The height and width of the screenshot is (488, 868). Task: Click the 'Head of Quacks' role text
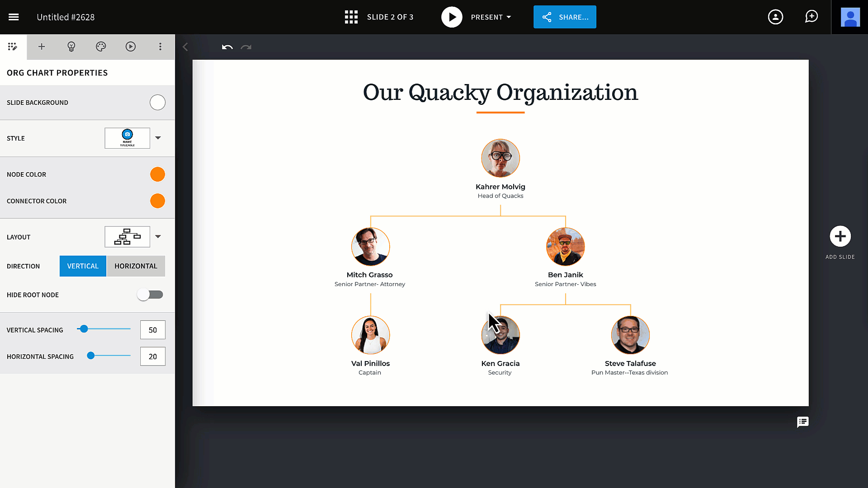pyautogui.click(x=500, y=196)
